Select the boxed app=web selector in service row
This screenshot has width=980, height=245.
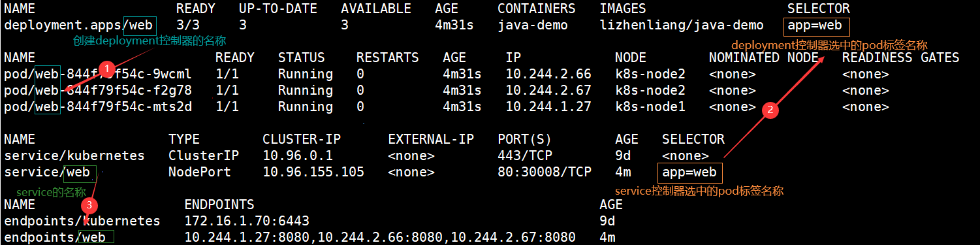tap(691, 172)
